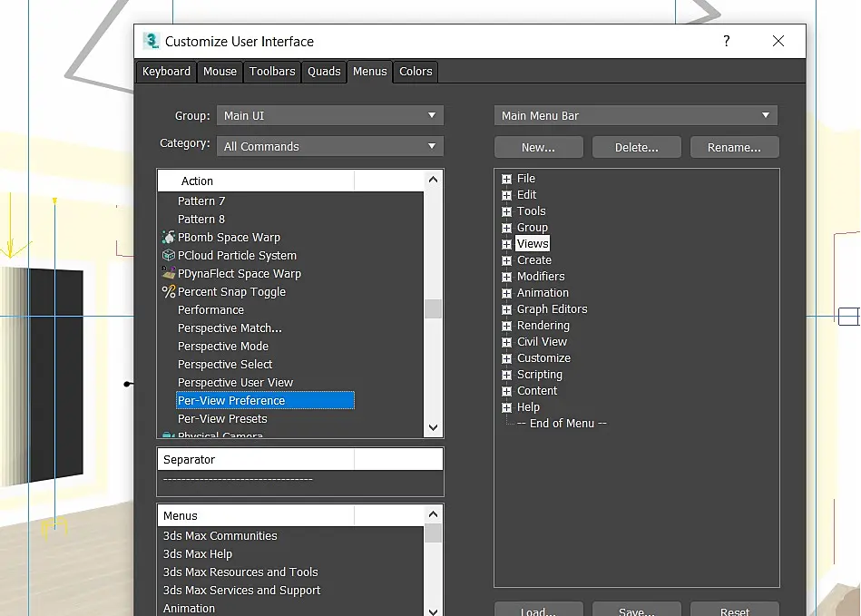
Task: Expand the Rendering tree node
Action: (507, 326)
